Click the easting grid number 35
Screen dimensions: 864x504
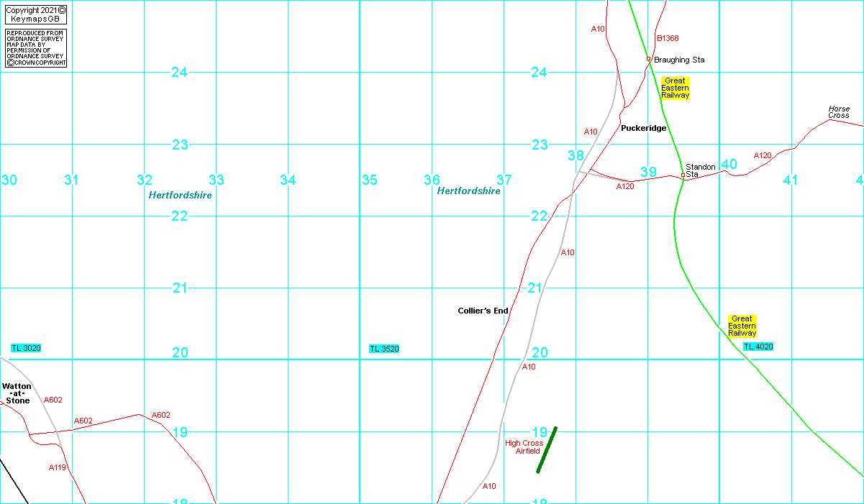(369, 180)
